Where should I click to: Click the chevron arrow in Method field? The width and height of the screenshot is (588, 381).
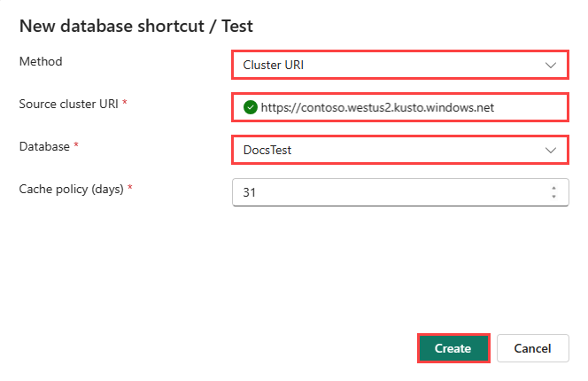550,65
